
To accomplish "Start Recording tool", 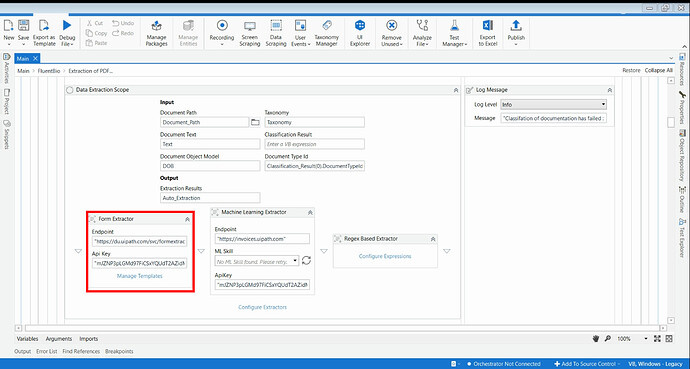I will point(222,33).
